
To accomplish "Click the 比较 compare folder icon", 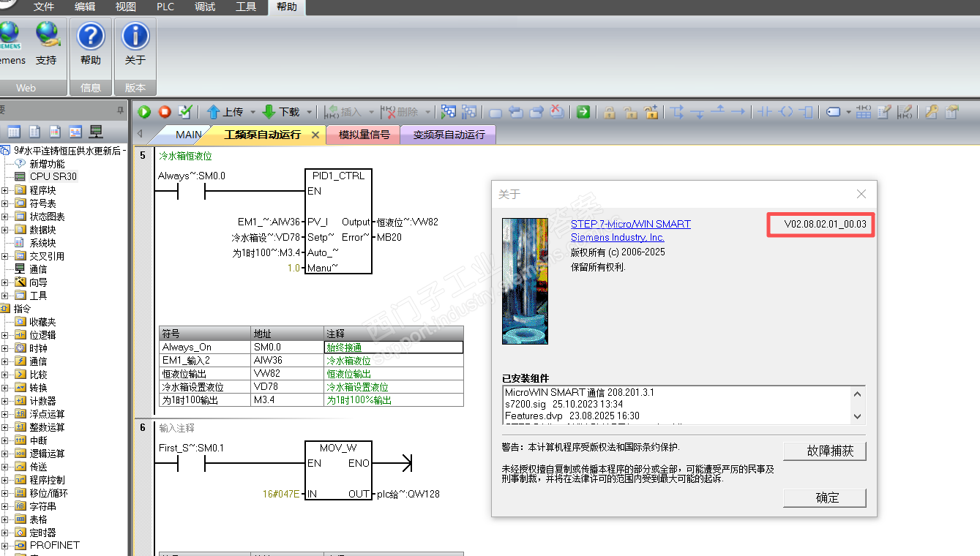I will [x=20, y=375].
